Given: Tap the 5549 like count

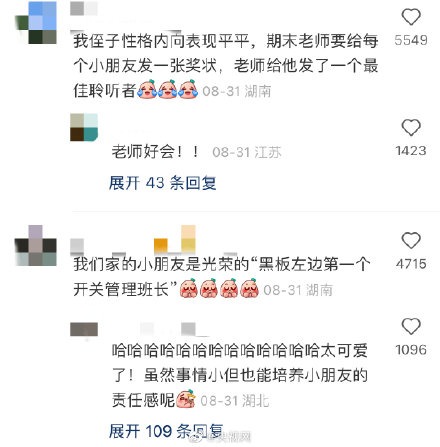Looking at the screenshot, I should pyautogui.click(x=411, y=40).
